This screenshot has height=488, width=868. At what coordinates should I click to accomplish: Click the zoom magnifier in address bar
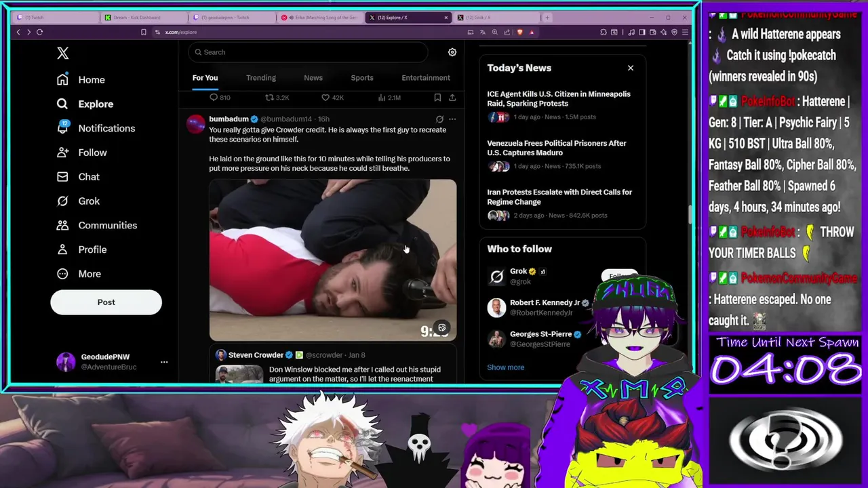(x=495, y=32)
